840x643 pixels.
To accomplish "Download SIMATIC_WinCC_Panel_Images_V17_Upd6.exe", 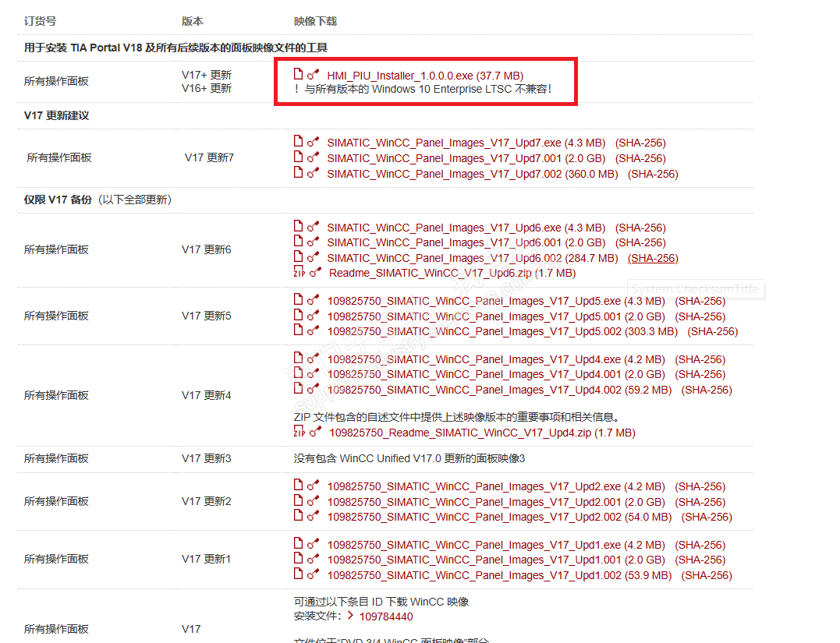I will pyautogui.click(x=466, y=228).
